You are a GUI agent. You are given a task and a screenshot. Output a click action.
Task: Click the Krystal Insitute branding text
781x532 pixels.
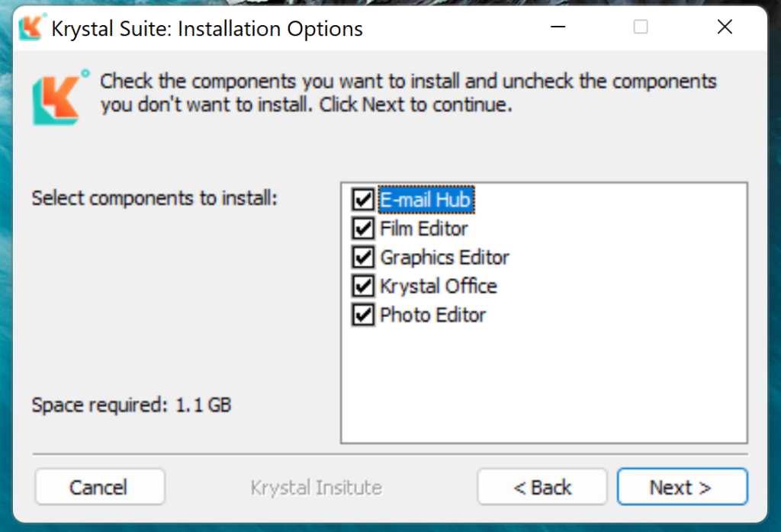coord(316,487)
